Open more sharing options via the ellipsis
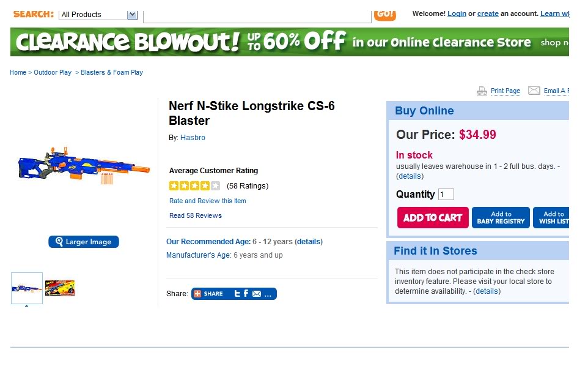The width and height of the screenshot is (588, 377). point(268,294)
